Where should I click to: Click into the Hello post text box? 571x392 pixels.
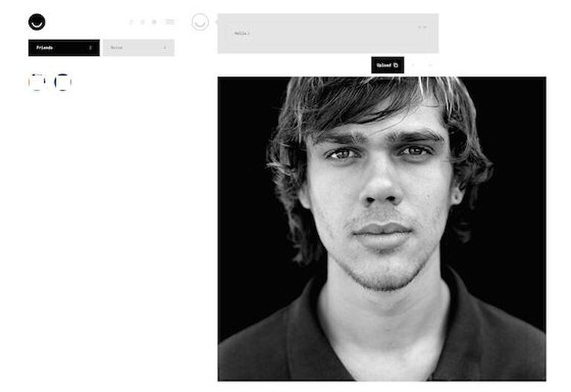click(x=328, y=33)
